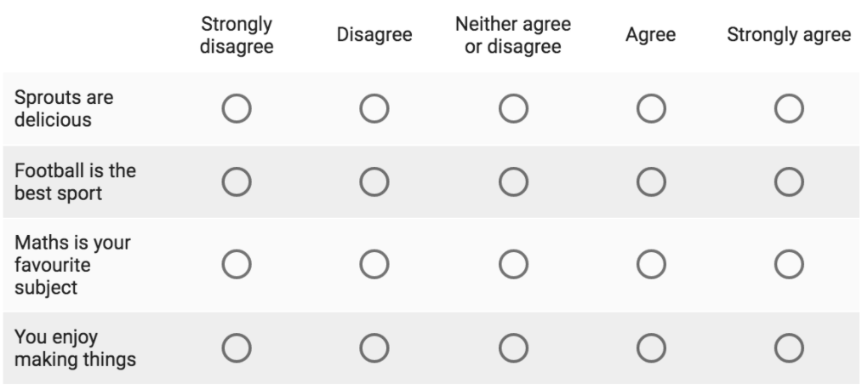
Task: Select Strongly disagree for Maths favourite subject
Action: pyautogui.click(x=237, y=264)
